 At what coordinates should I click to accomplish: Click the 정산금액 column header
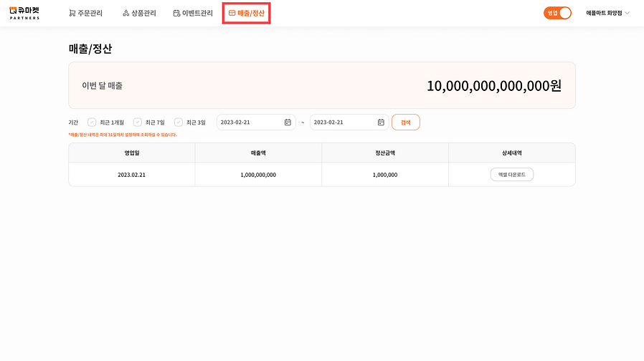385,153
